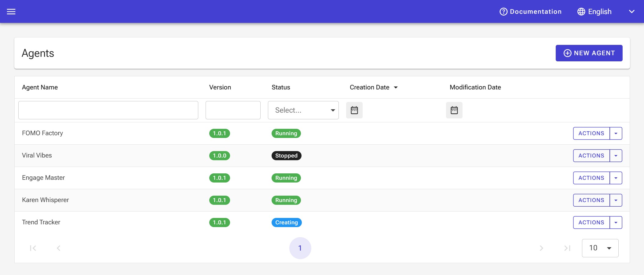Click the globe language icon
644x275 pixels.
581,11
